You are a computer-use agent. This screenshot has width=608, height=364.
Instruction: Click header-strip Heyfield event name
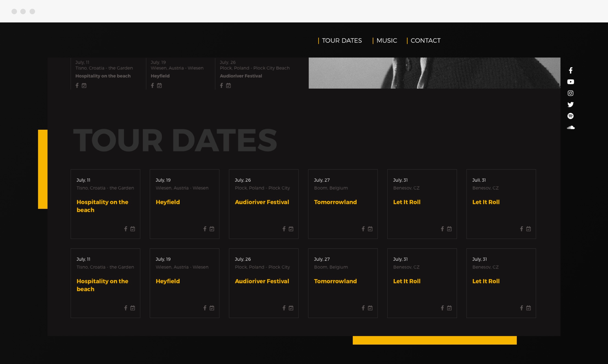tap(160, 76)
